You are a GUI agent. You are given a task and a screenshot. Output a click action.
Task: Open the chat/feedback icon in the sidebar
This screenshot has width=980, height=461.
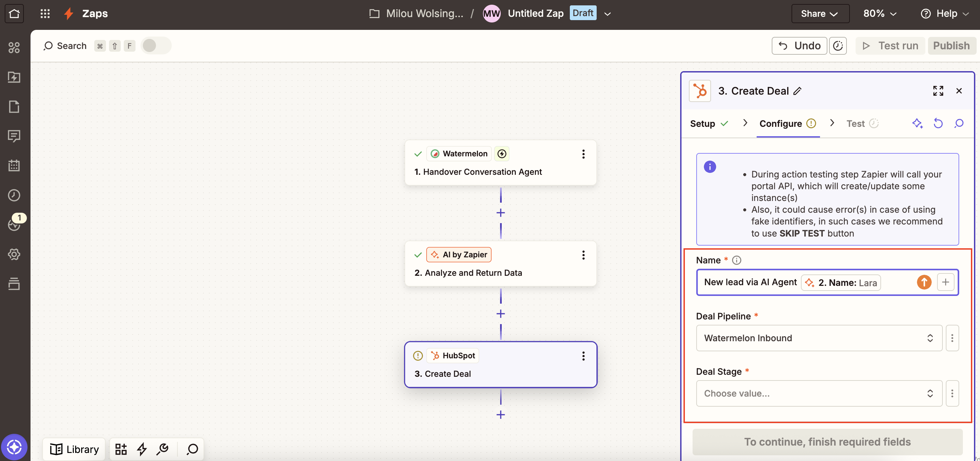pos(14,136)
